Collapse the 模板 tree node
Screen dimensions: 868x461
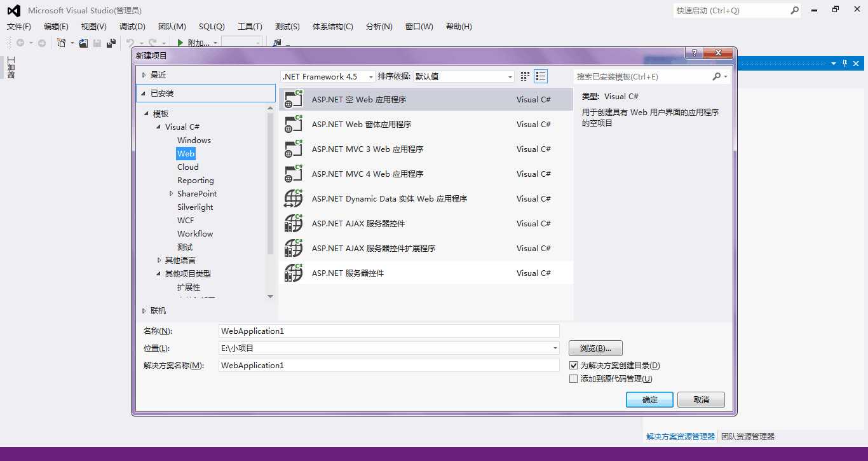(147, 114)
